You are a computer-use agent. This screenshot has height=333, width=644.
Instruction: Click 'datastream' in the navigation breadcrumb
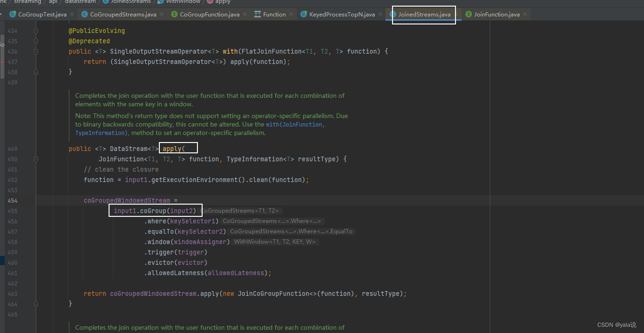(x=80, y=2)
